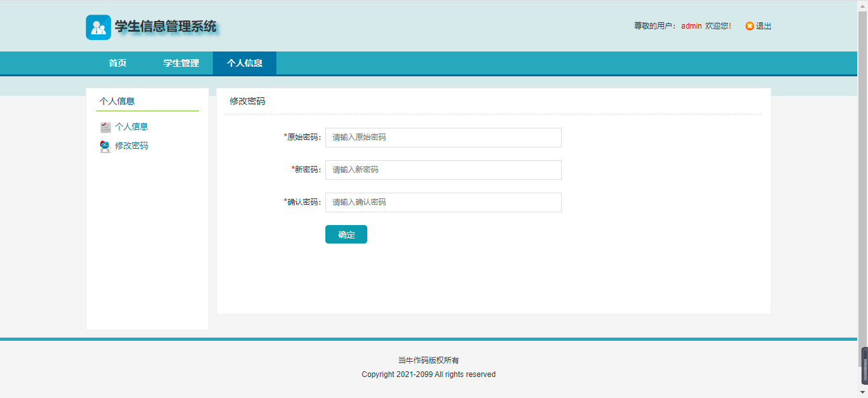The image size is (868, 398).
Task: Click the 原始密码 field label
Action: click(x=302, y=137)
